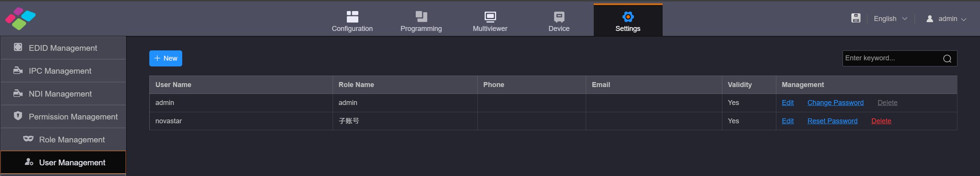Image resolution: width=980 pixels, height=176 pixels.
Task: Click Reset Password for novastar
Action: point(832,121)
